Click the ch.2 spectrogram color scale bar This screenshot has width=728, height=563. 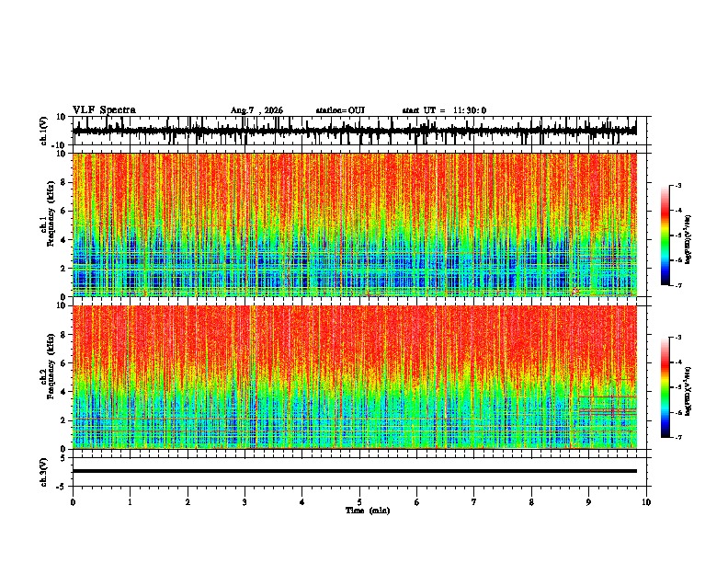coord(665,387)
